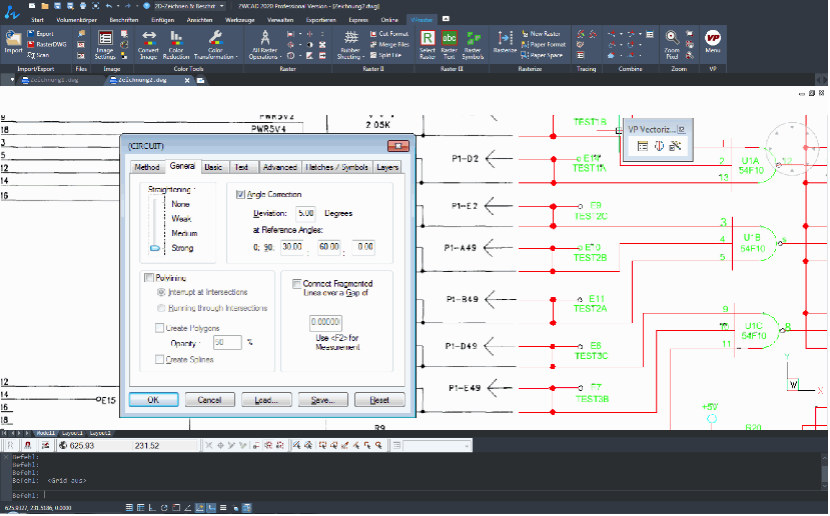Click the Rasterize tool
The height and width of the screenshot is (516, 830).
[504, 42]
